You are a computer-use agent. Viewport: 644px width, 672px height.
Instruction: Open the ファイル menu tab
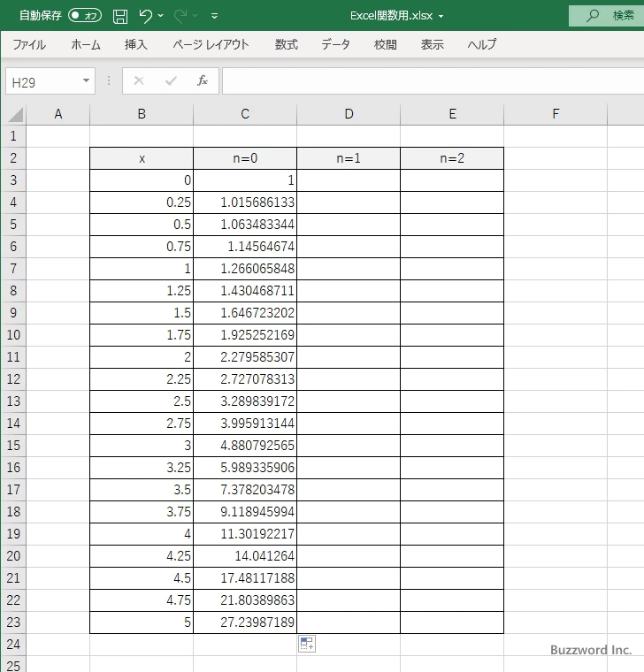coord(29,44)
